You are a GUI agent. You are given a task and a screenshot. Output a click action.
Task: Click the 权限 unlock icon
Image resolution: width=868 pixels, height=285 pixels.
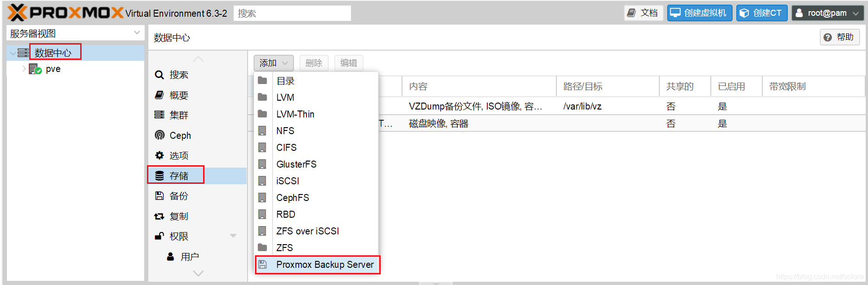tap(160, 236)
